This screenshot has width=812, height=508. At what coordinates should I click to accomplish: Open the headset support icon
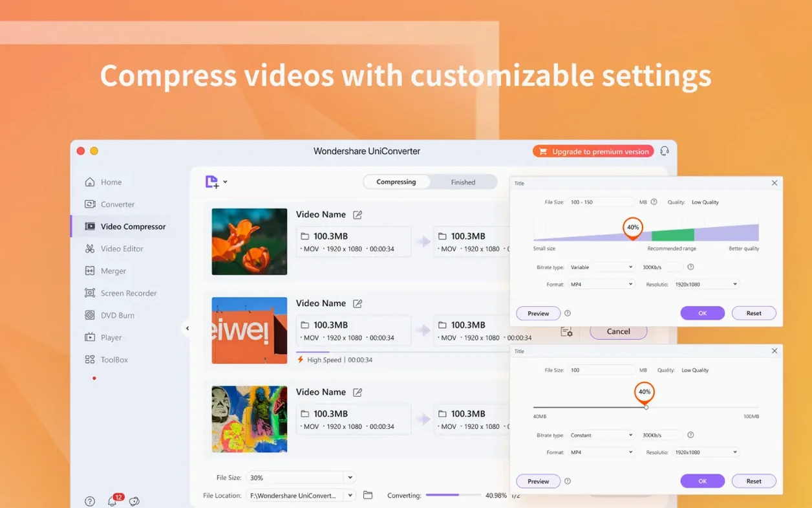click(x=664, y=151)
